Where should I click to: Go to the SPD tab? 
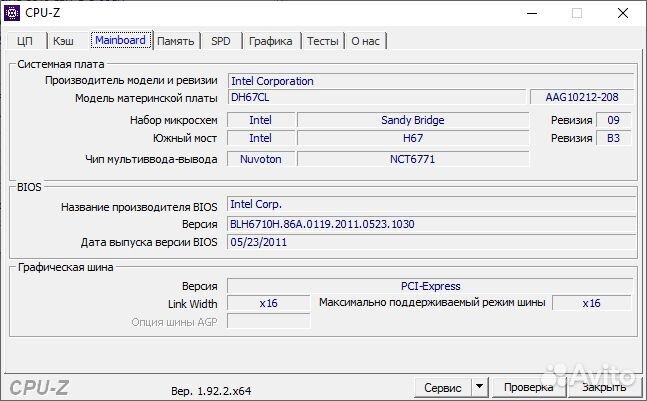click(220, 41)
